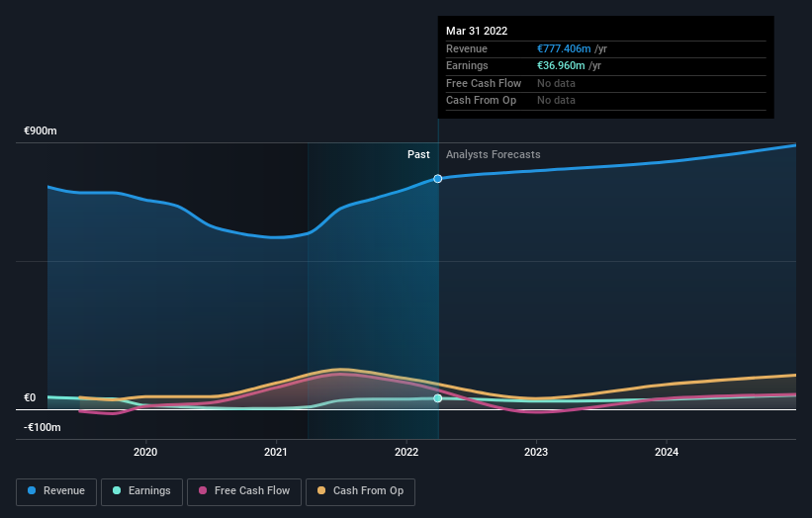Viewport: 812px width, 518px height.
Task: Click the tooltip 'Revenue' row label
Action: click(x=467, y=48)
